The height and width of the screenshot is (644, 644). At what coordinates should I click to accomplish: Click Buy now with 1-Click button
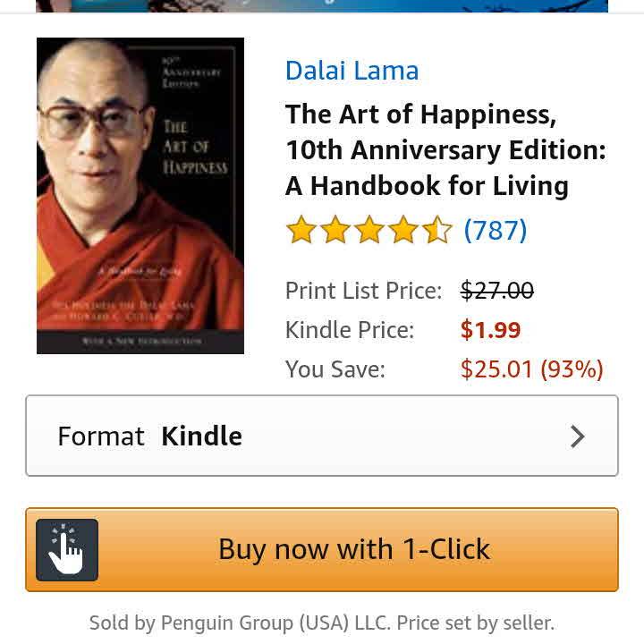322,549
